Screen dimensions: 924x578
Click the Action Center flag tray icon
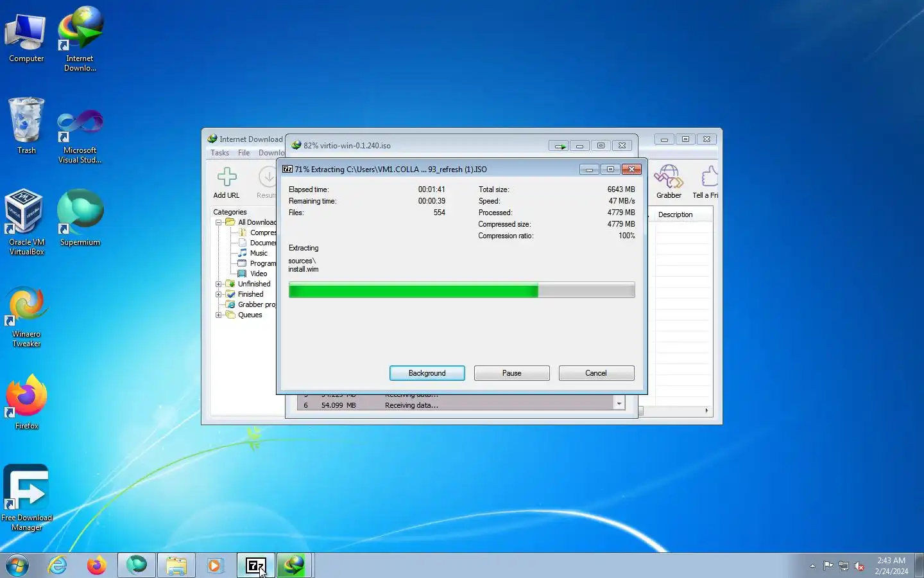point(828,566)
